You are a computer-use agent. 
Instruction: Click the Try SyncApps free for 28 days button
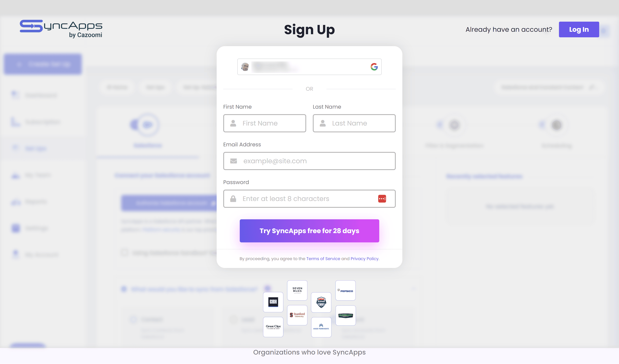pyautogui.click(x=309, y=230)
